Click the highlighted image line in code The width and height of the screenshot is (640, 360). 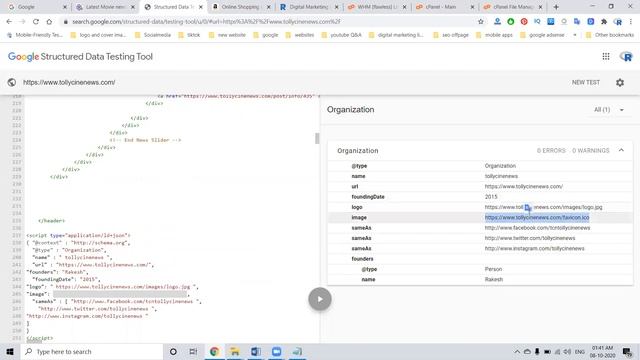pyautogui.click(x=120, y=294)
